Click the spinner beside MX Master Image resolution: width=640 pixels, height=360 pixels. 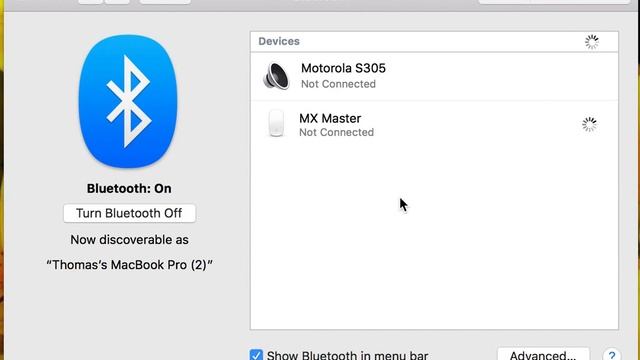[x=589, y=124]
